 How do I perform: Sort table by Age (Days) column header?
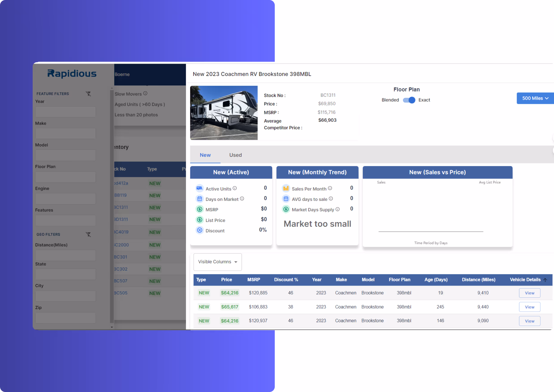[x=436, y=279]
